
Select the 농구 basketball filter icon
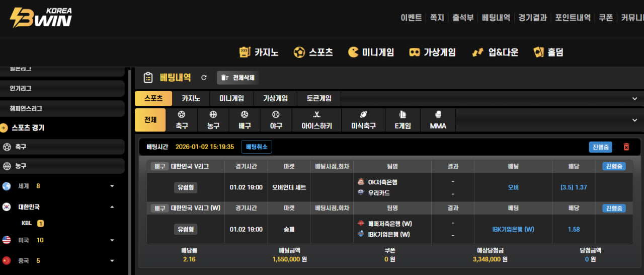(213, 120)
